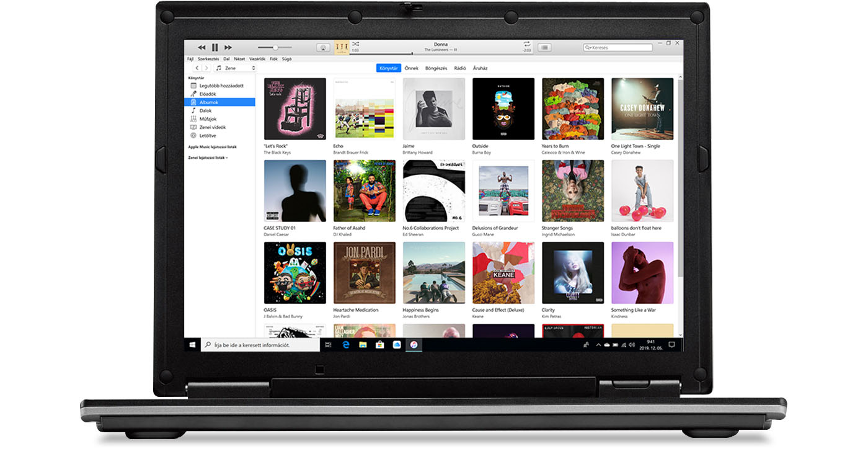Open the Fájl menu
The image size is (868, 449).
190,59
